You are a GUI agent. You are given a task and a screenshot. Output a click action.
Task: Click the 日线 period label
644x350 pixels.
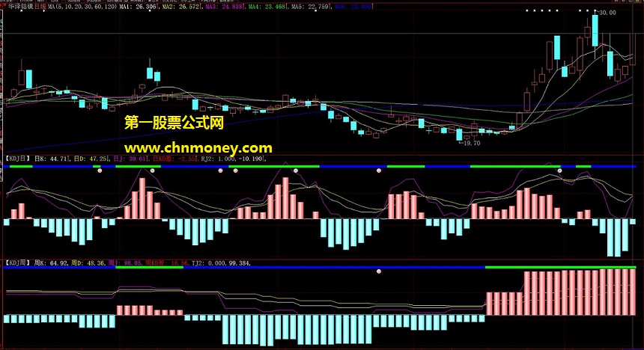pos(40,7)
